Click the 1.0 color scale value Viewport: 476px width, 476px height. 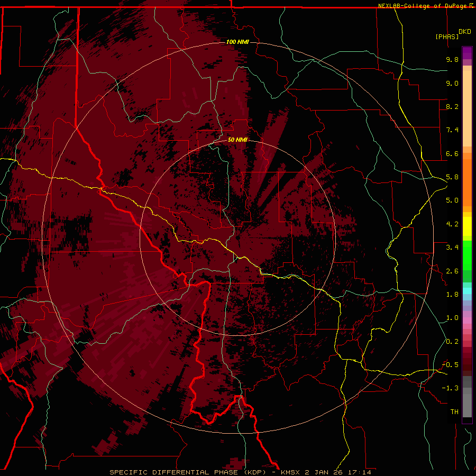click(452, 318)
